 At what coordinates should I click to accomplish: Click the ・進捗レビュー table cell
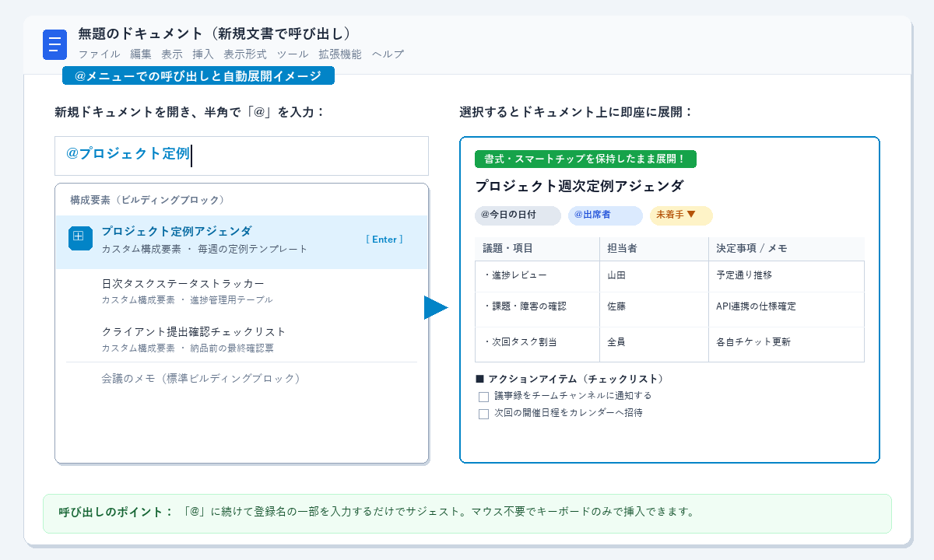point(537,276)
